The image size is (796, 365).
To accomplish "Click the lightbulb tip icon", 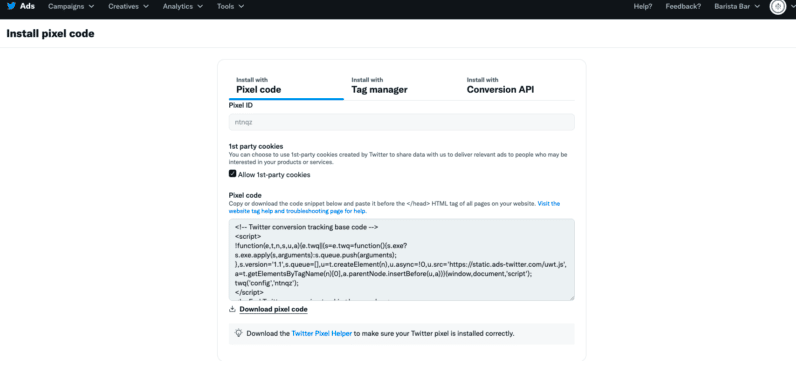I will click(238, 334).
